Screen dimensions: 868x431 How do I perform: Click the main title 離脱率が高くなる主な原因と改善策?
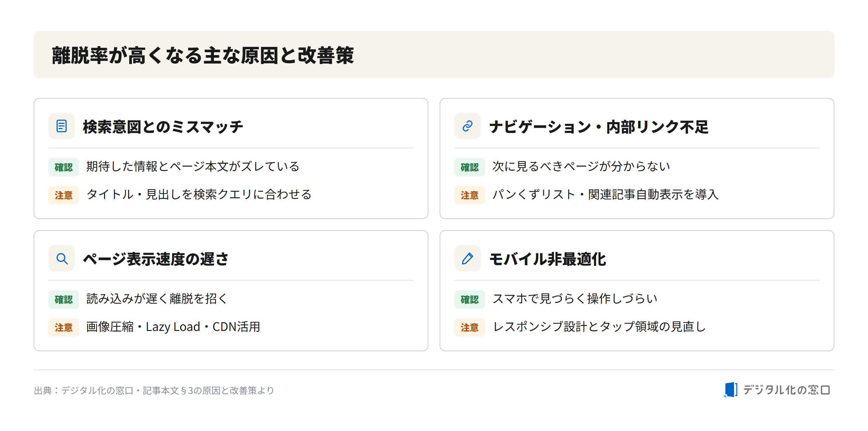203,55
